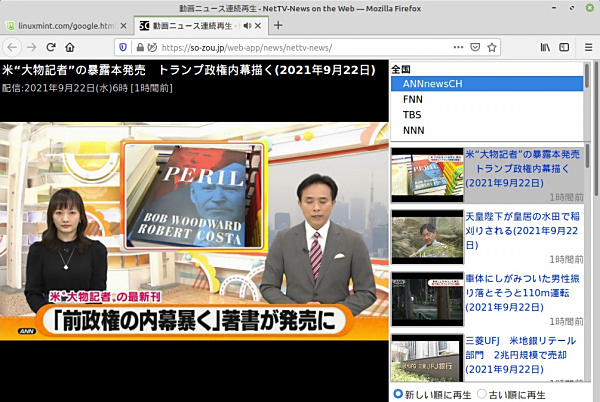Viewport: 600px width, 402px height.
Task: Switch to the linuxmint.com/google tab
Action: (67, 26)
